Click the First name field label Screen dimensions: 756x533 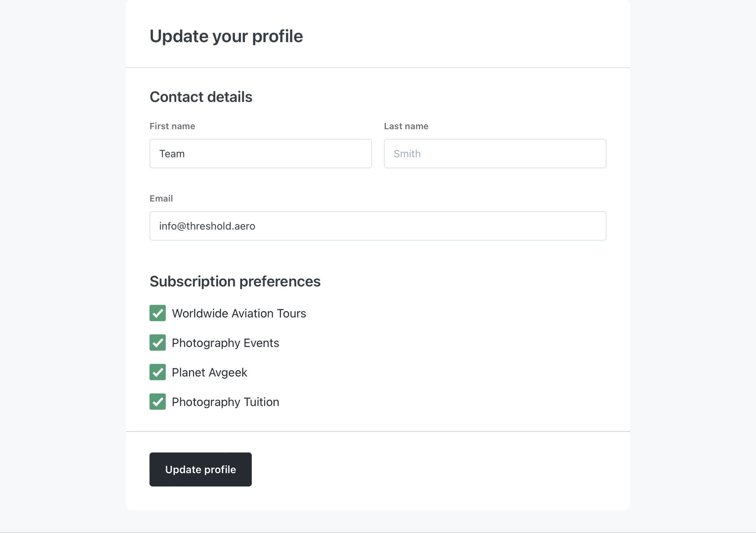click(172, 126)
